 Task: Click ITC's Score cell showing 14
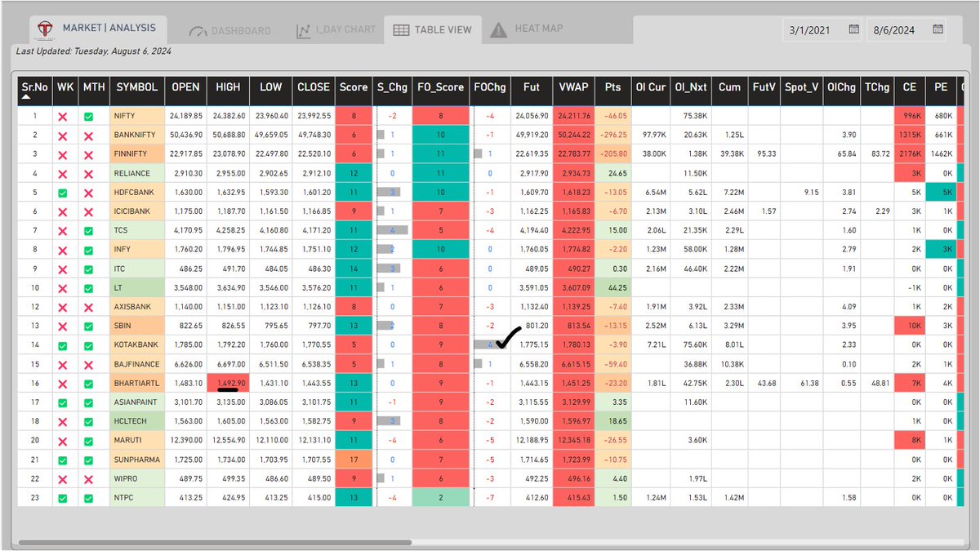[354, 268]
